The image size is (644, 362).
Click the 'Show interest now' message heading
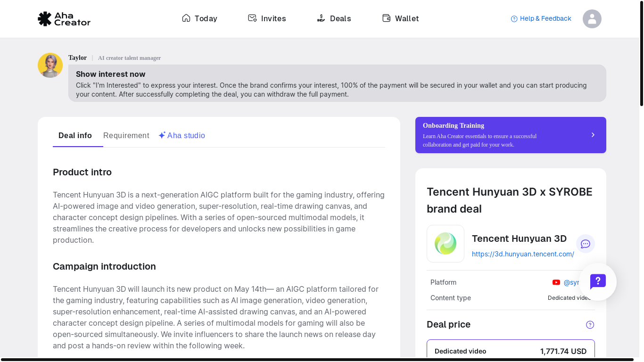pos(111,74)
